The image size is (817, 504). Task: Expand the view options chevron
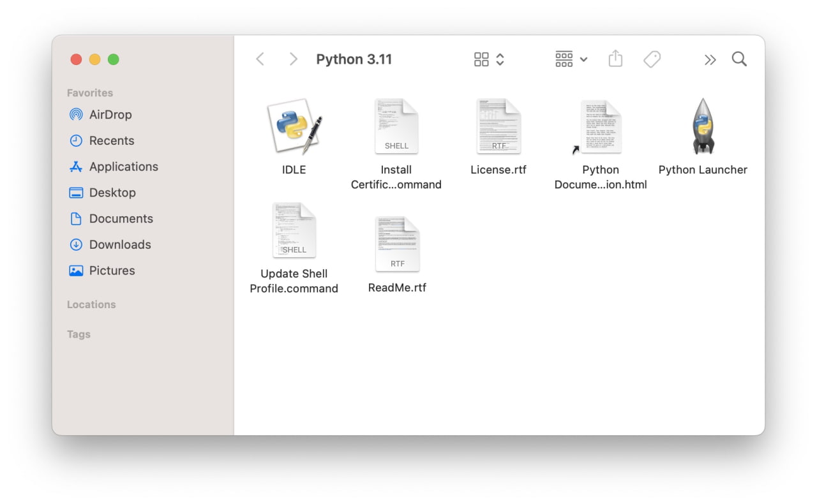(500, 59)
